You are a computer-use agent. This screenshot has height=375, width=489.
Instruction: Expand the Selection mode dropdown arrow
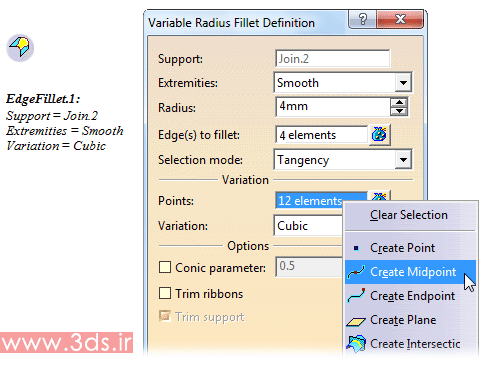click(x=403, y=160)
